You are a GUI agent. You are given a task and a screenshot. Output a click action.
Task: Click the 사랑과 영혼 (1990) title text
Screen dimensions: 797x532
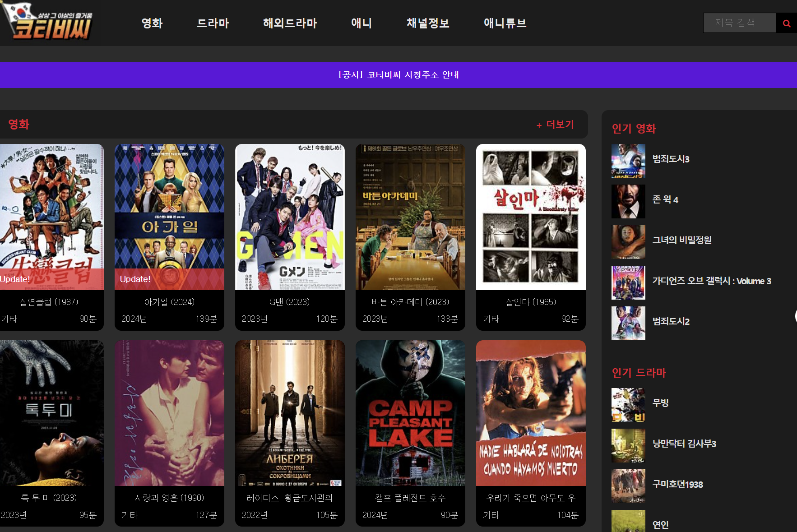click(169, 498)
